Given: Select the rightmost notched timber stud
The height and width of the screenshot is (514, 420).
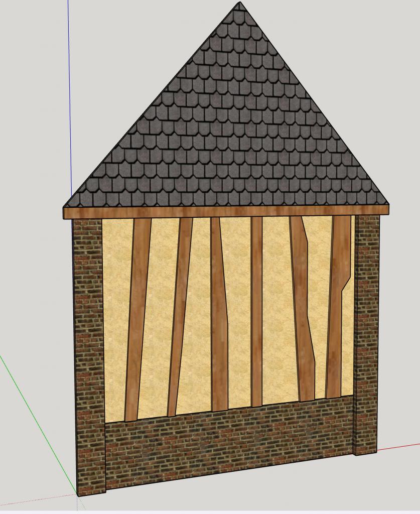Looking at the screenshot, I should click(336, 307).
